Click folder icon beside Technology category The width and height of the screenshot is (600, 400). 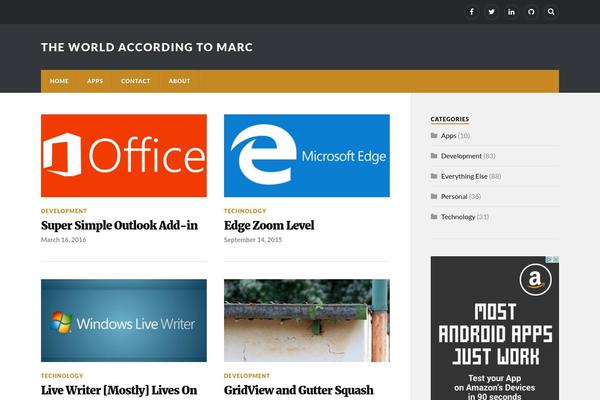click(434, 217)
